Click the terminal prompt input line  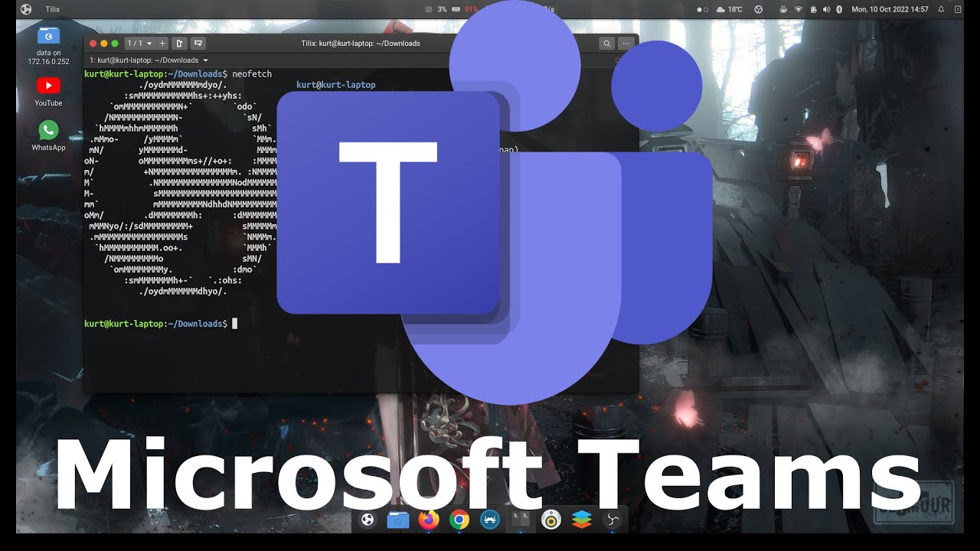161,324
